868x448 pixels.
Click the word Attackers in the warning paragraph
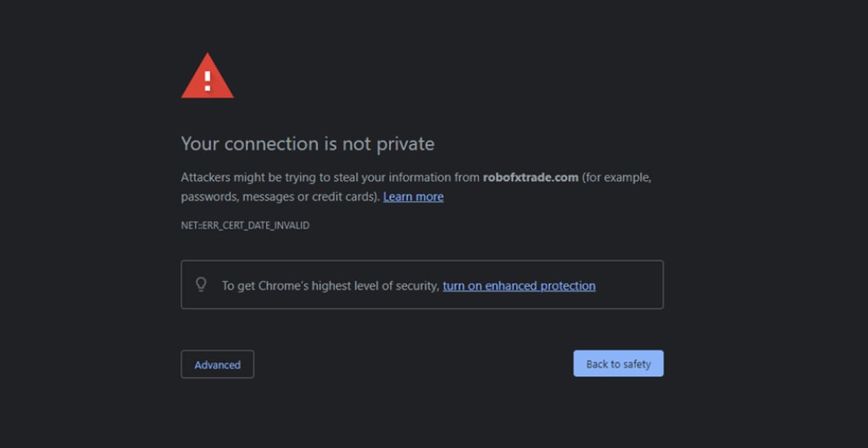(205, 178)
